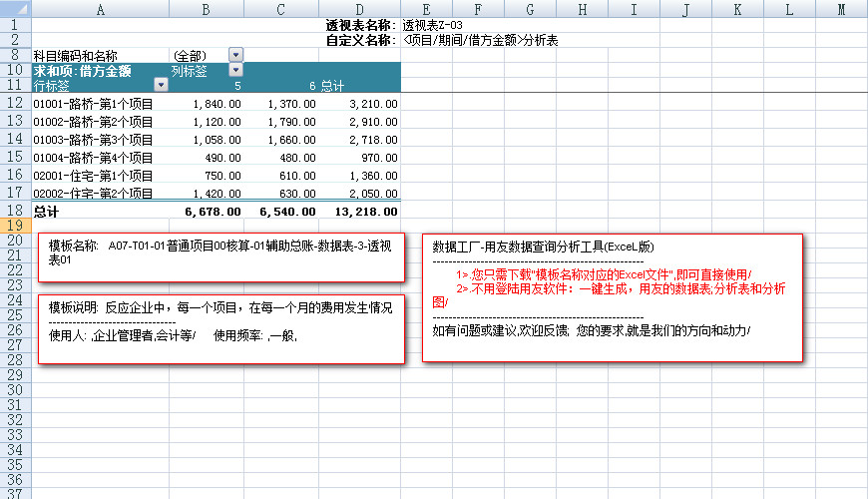868x499 pixels.
Task: Select highlighted row 19 header
Action: tap(15, 226)
